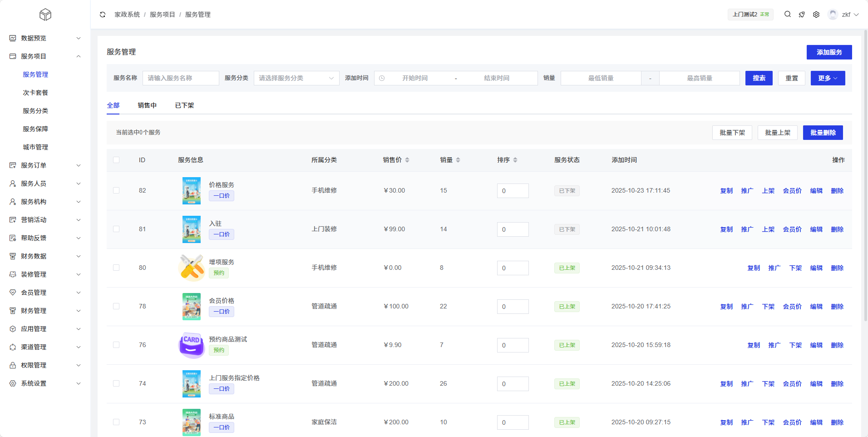Sort the table by 销量 arrows
868x437 pixels.
tap(458, 160)
